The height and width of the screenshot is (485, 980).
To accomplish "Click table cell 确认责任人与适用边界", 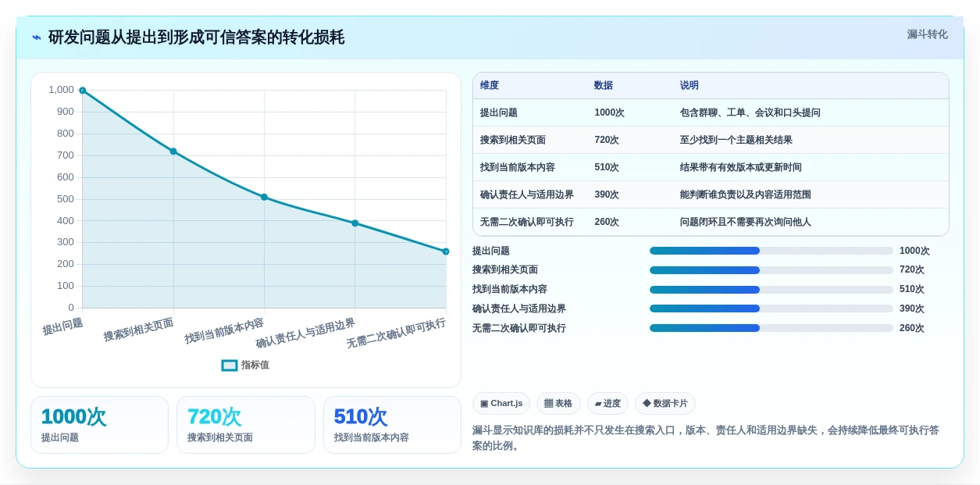I will (527, 194).
